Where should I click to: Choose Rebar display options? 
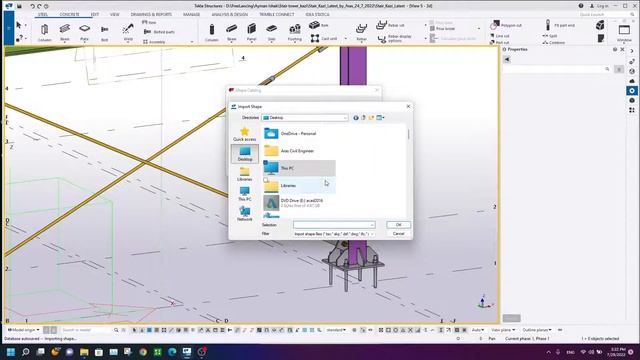click(x=395, y=38)
